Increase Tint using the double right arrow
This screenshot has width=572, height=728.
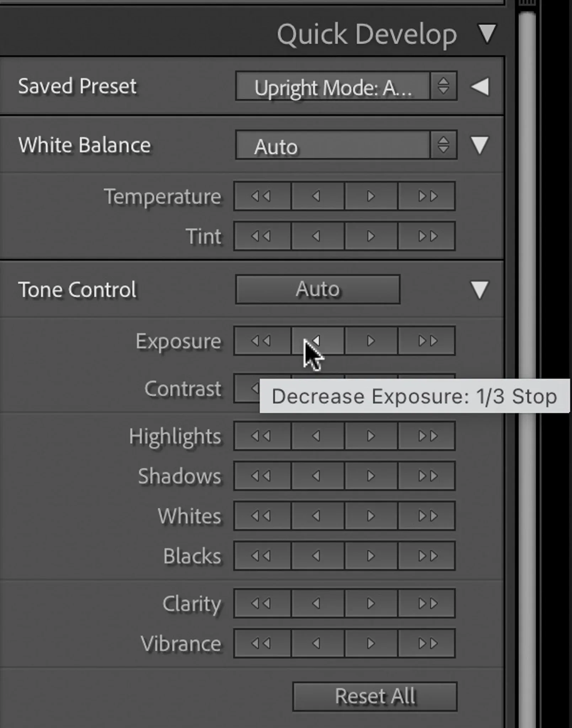point(427,236)
